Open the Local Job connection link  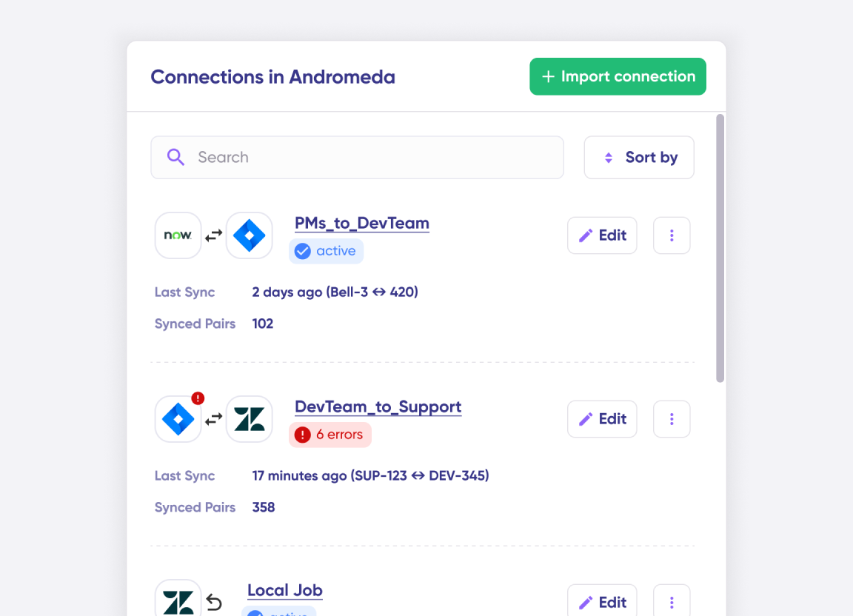(x=284, y=591)
